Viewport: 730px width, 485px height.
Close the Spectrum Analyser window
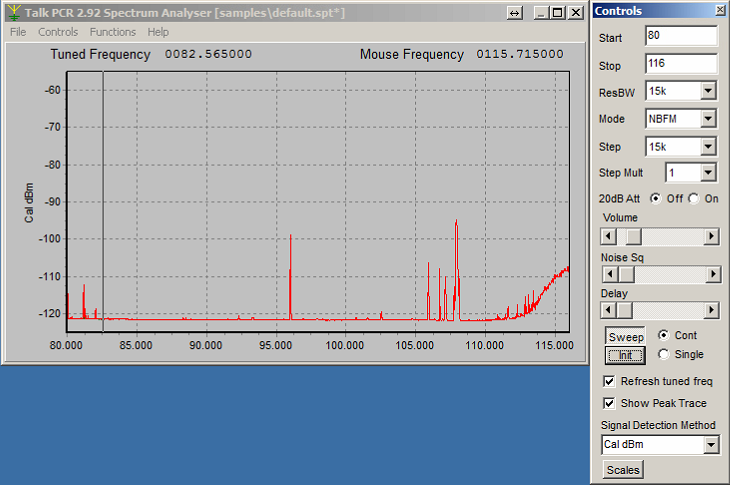(x=576, y=13)
